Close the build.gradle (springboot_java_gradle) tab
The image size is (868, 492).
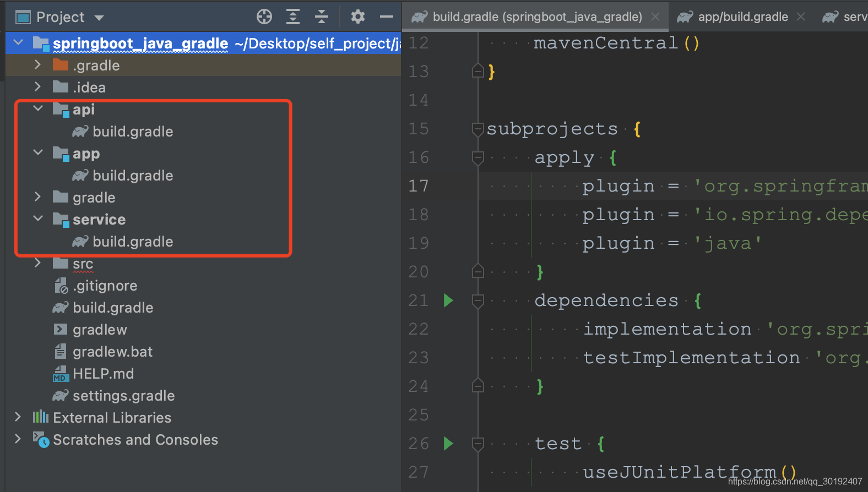pyautogui.click(x=655, y=17)
